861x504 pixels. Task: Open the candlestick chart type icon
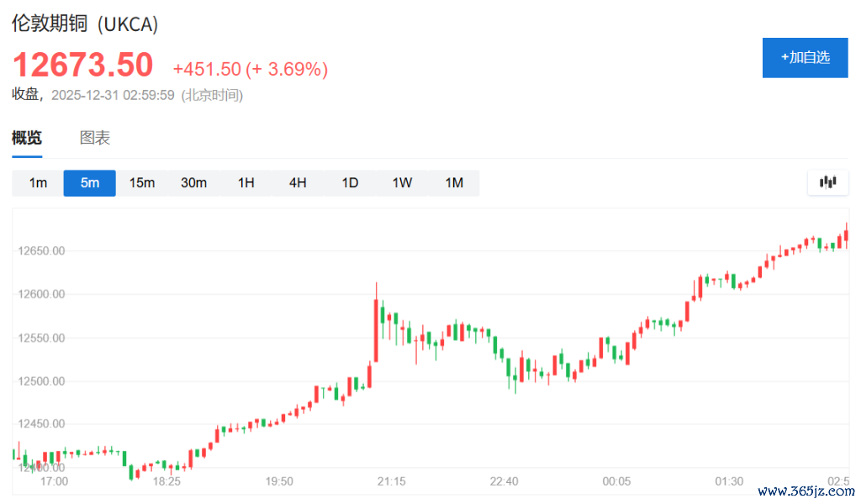tap(827, 182)
